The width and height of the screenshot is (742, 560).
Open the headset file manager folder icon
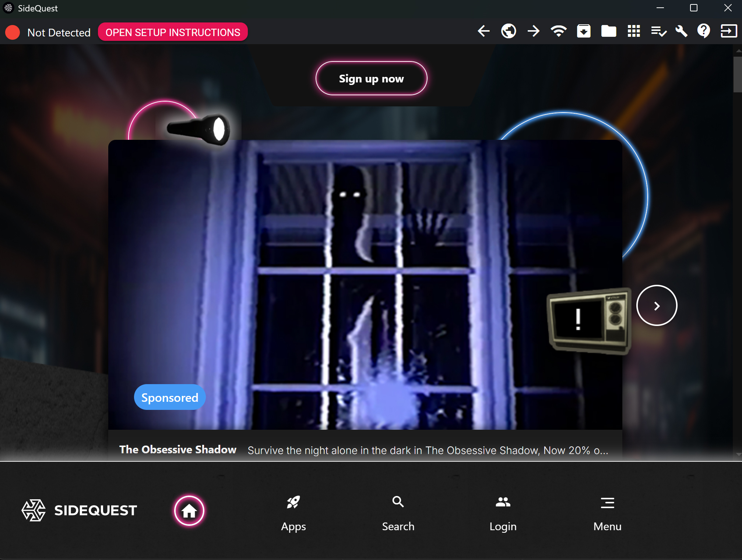(x=608, y=32)
